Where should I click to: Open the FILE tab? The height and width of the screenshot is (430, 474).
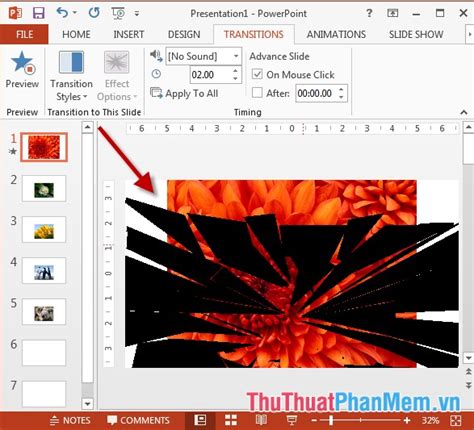click(x=24, y=34)
